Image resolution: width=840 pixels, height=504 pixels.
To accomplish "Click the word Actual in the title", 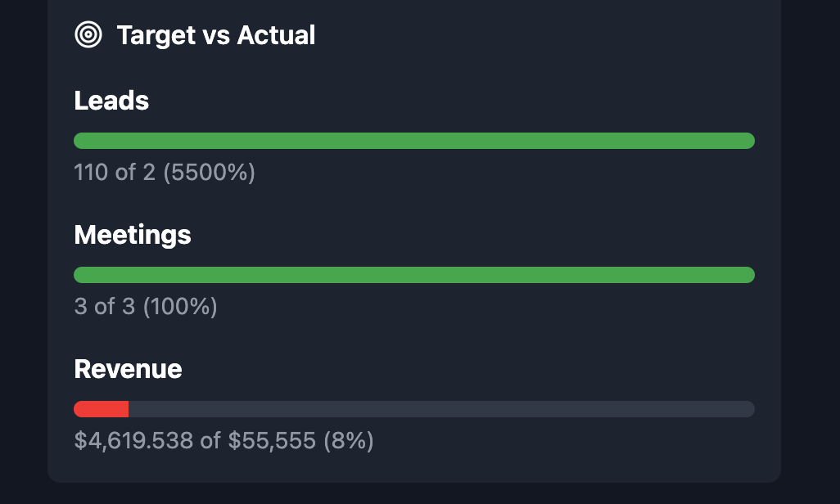I will pyautogui.click(x=276, y=35).
